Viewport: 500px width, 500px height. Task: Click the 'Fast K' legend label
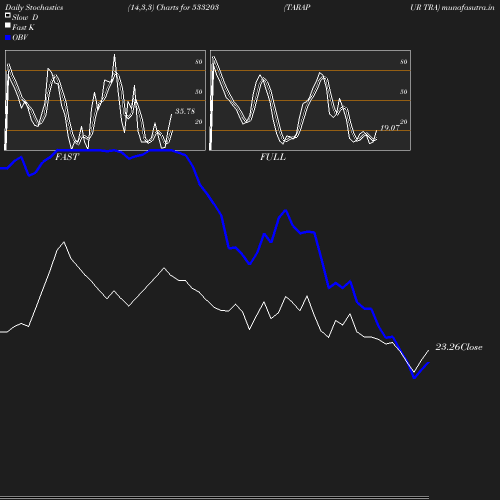23,27
